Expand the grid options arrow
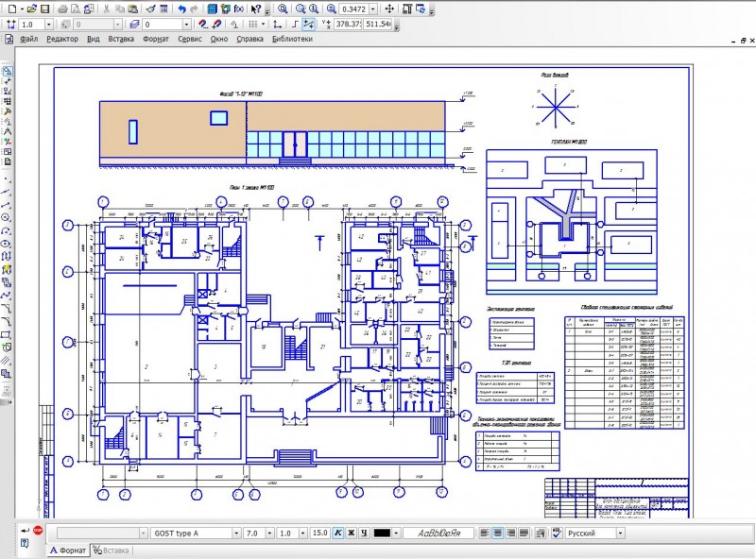Screen dimensions: 756x559 click(x=263, y=25)
